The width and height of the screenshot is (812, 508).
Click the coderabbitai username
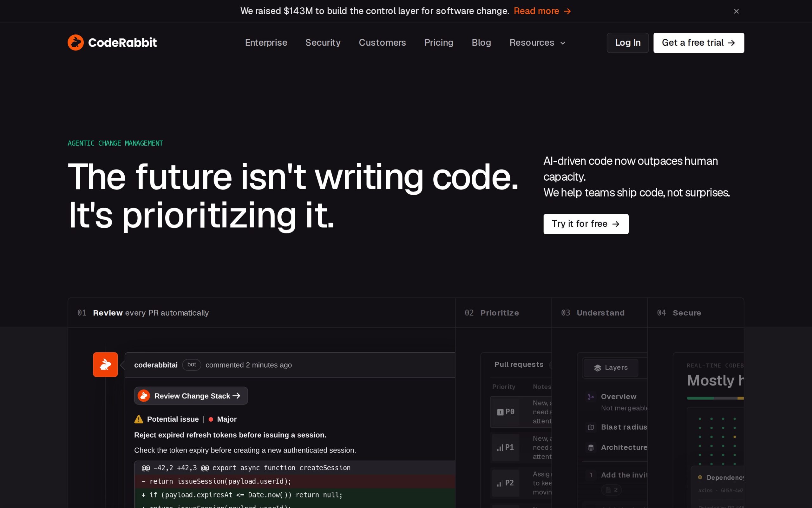click(156, 365)
